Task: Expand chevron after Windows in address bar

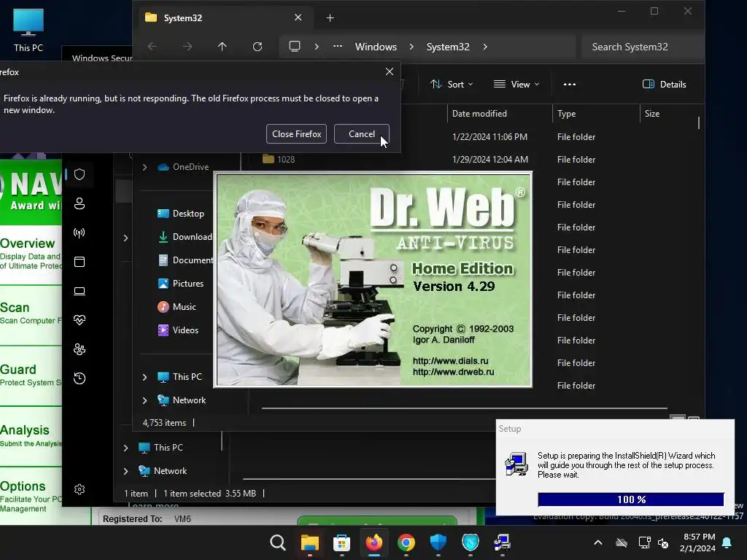Action: [411, 47]
